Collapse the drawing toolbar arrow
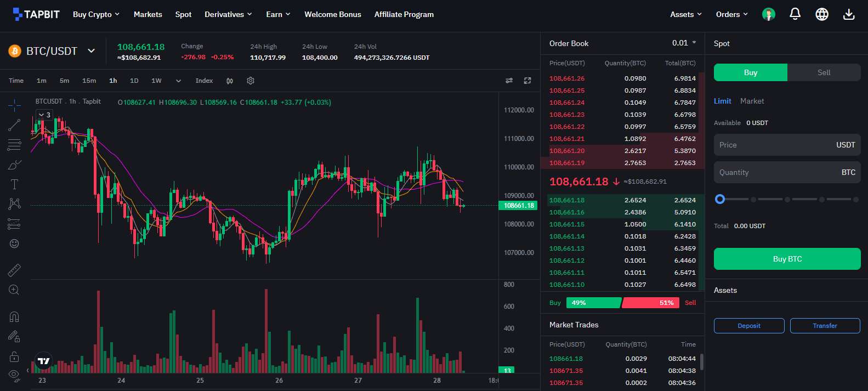868x391 pixels. click(28, 372)
